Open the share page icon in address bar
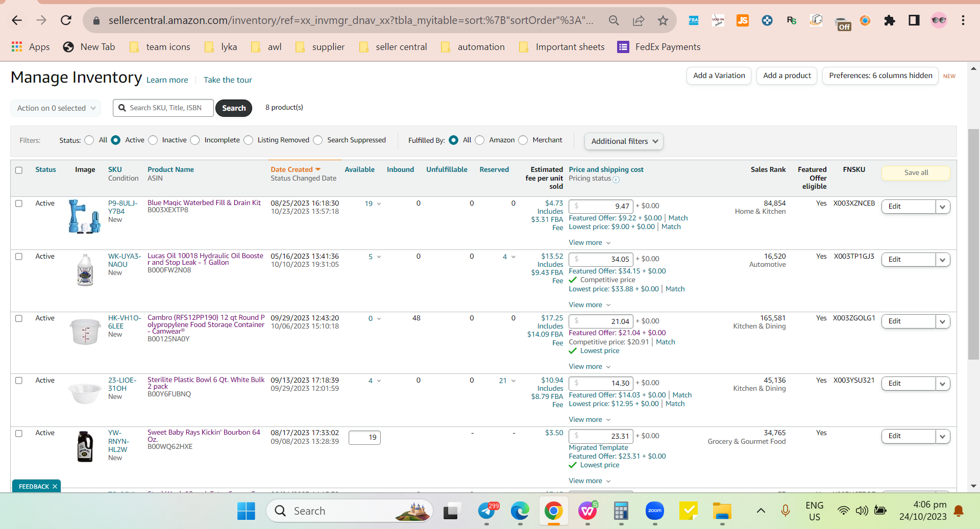Screen dimensions: 980x529 click(x=639, y=20)
